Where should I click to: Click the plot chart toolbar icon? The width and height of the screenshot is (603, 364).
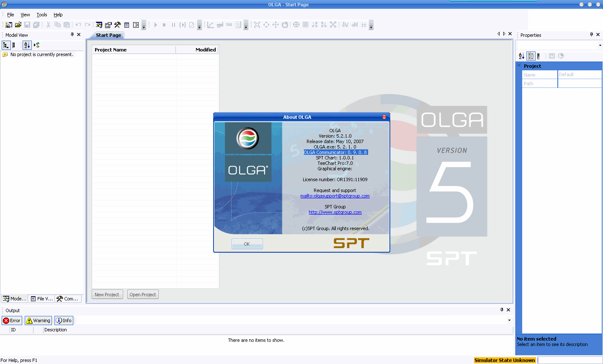tap(211, 25)
